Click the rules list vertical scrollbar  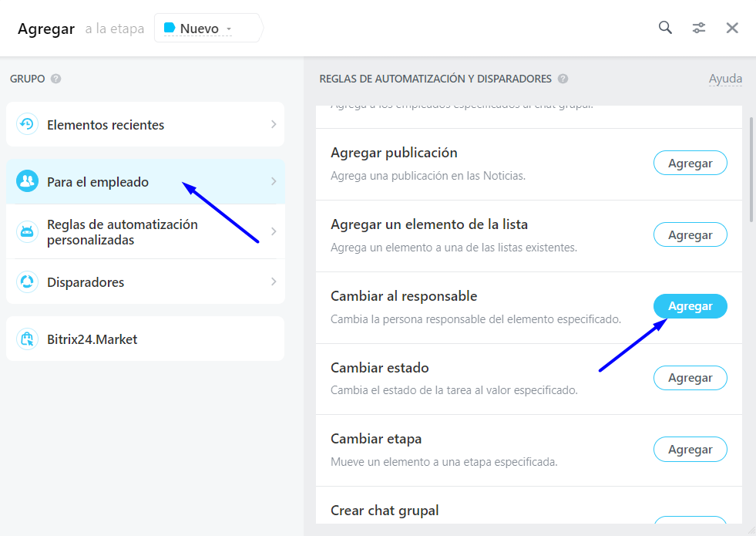pyautogui.click(x=751, y=170)
